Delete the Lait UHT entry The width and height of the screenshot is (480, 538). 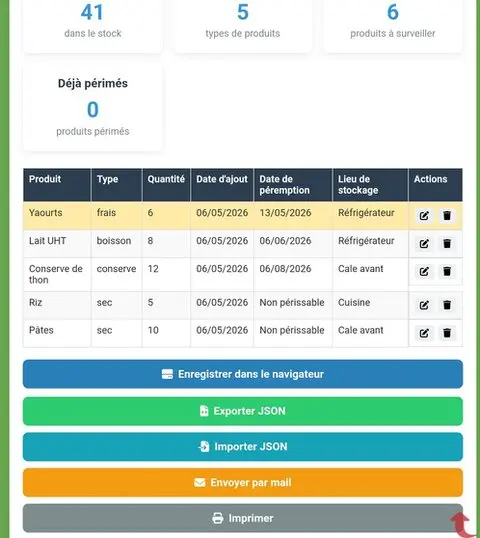[447, 244]
